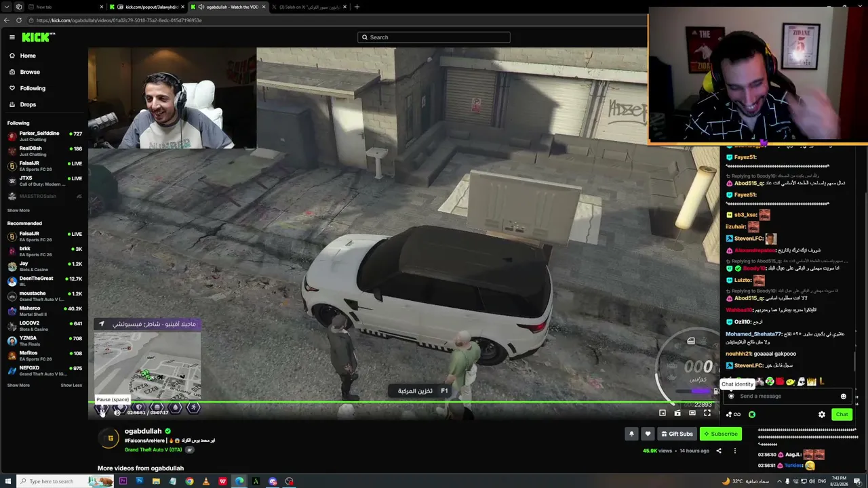The image size is (868, 488).
Task: Click the Send a message chat input
Action: tap(787, 396)
